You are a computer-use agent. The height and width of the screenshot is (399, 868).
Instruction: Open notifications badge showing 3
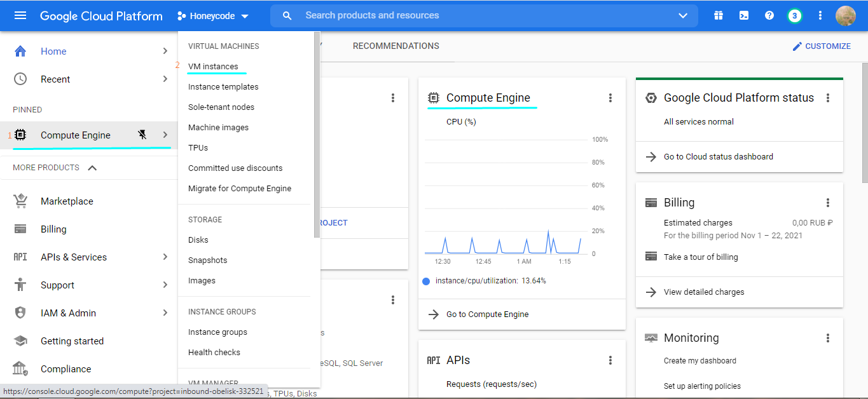coord(794,15)
